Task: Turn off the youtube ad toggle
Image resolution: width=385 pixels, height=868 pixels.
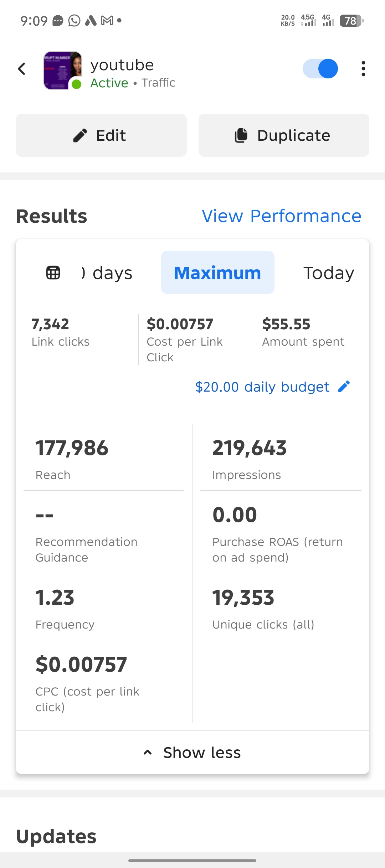Action: [x=320, y=69]
